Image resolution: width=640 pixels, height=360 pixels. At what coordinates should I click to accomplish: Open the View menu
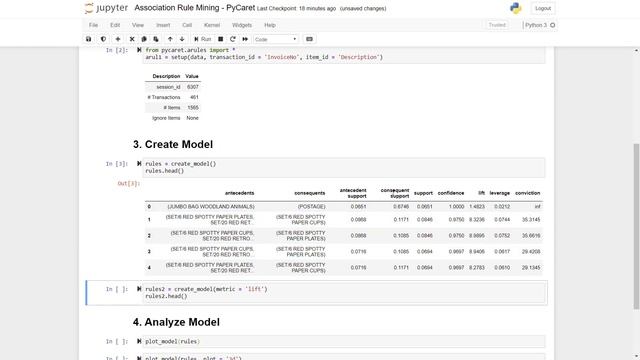click(138, 25)
